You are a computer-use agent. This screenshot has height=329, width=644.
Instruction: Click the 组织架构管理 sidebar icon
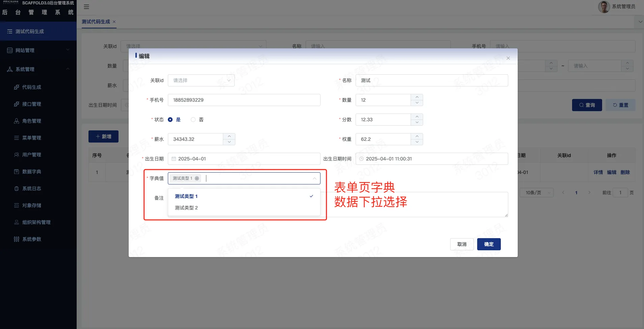tap(17, 222)
